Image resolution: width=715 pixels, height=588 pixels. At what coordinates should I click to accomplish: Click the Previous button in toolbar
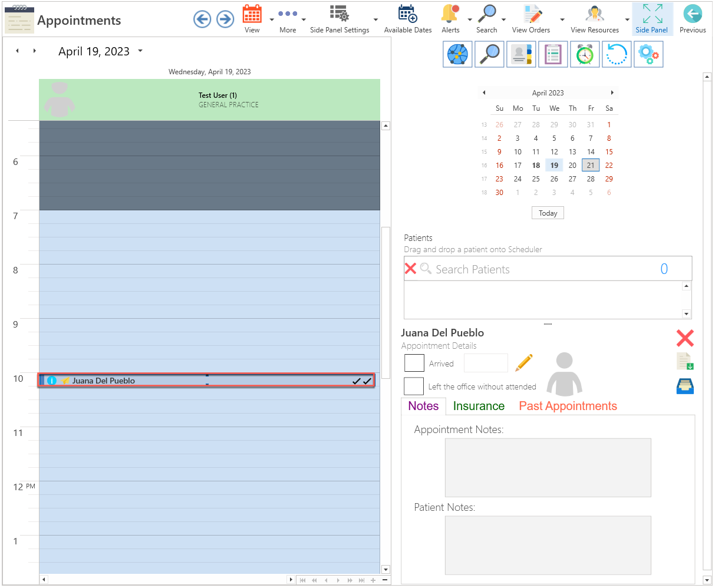click(x=693, y=19)
